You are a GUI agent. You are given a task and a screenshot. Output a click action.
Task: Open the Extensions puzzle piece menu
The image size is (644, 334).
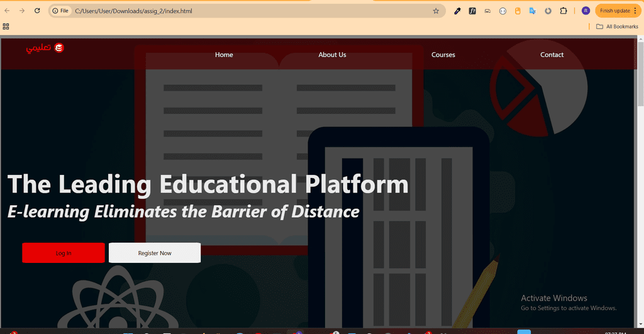click(x=563, y=11)
